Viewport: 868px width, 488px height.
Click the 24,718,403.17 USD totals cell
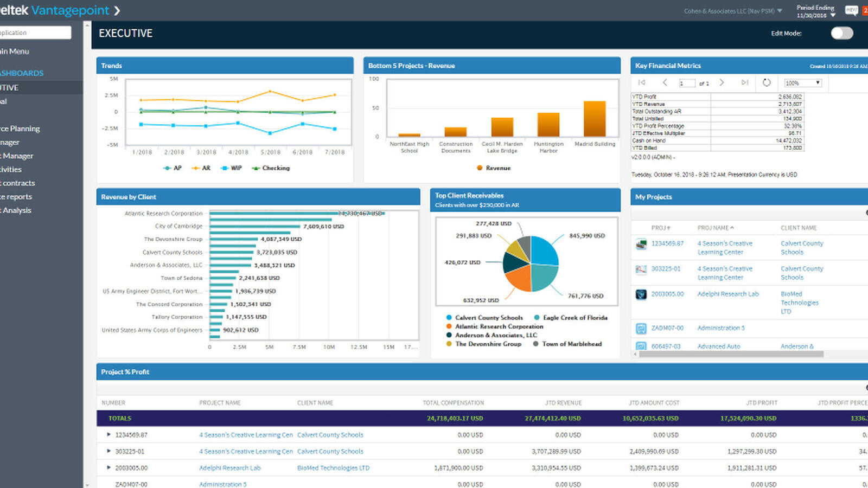click(x=455, y=419)
